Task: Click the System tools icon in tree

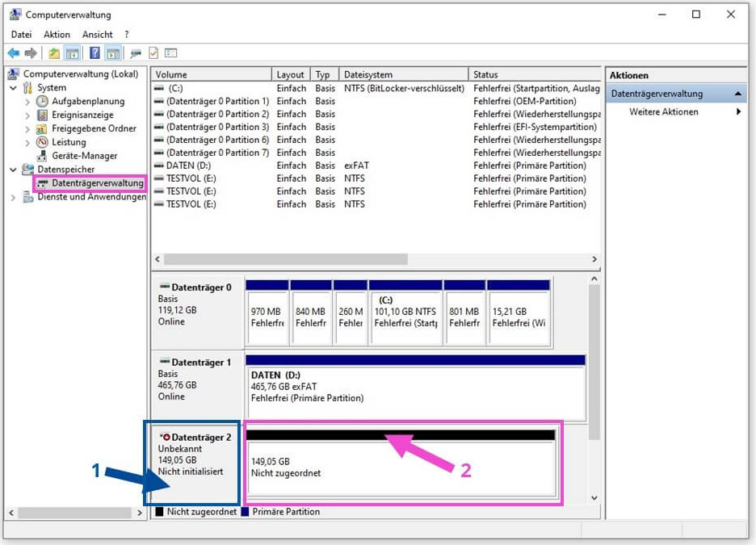Action: click(28, 88)
